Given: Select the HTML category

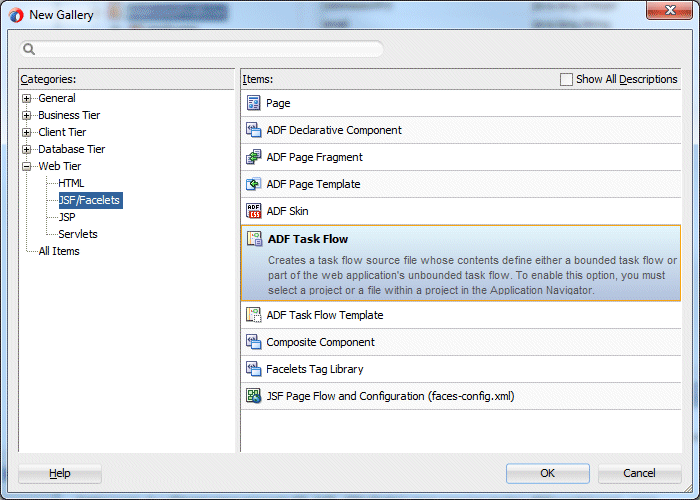Looking at the screenshot, I should 71,183.
